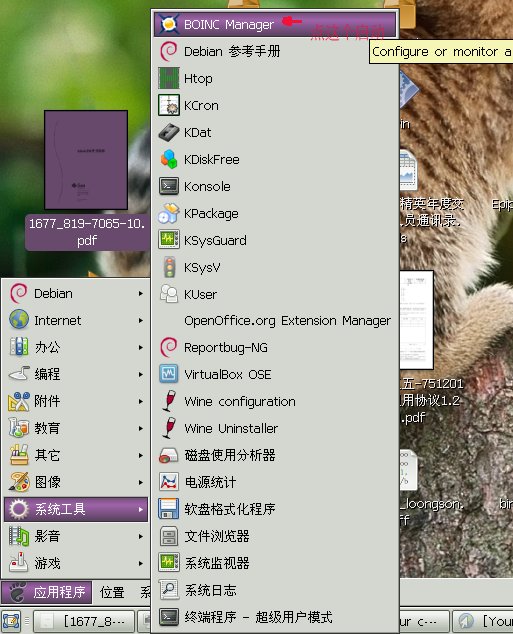Expand the 教育 submenu arrow

pyautogui.click(x=140, y=428)
